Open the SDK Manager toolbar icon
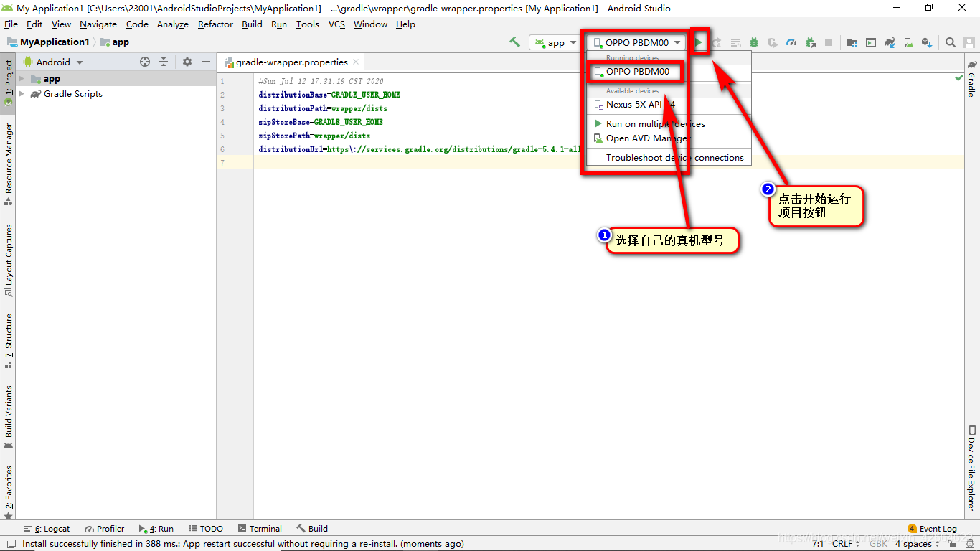The image size is (980, 551). (x=927, y=42)
